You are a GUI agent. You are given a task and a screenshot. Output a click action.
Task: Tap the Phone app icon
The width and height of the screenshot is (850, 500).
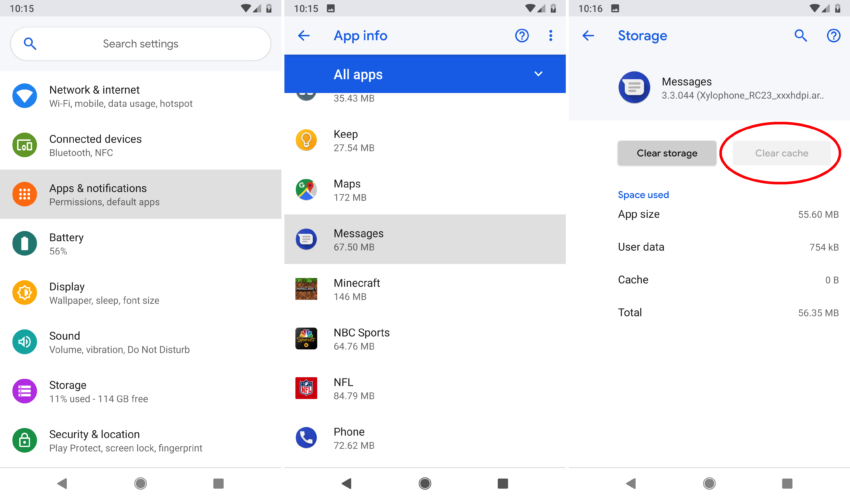tap(306, 438)
